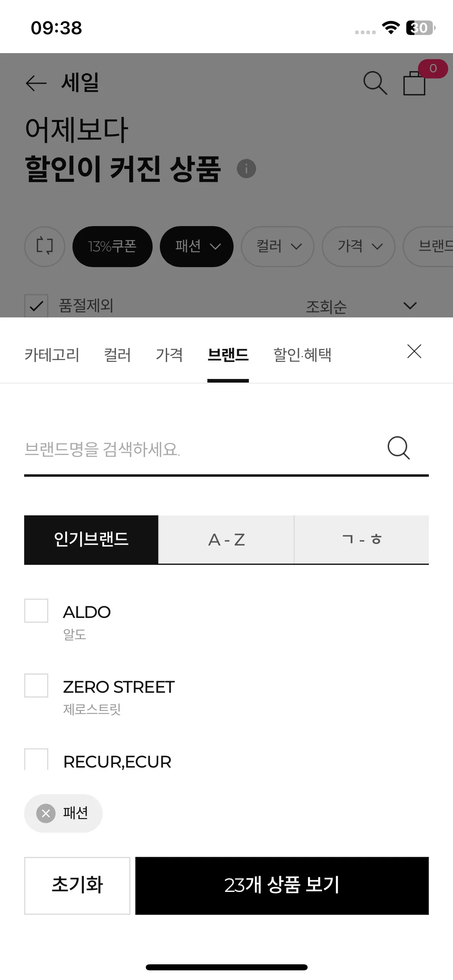Remove the 패션 filter chip
The width and height of the screenshot is (453, 980).
tap(46, 813)
